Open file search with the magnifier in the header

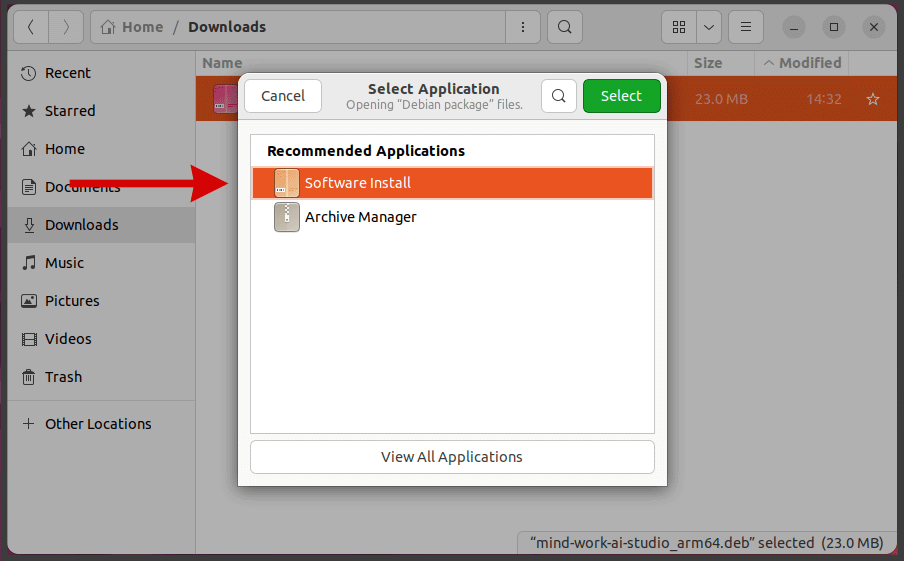(x=564, y=27)
